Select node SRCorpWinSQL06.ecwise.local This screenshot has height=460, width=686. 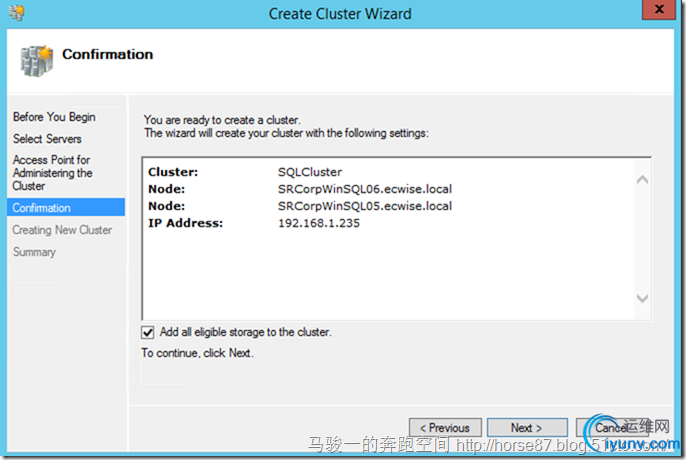(365, 189)
